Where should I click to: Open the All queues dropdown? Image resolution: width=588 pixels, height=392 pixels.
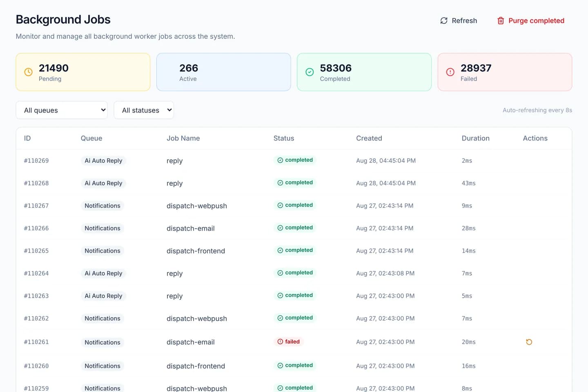62,110
